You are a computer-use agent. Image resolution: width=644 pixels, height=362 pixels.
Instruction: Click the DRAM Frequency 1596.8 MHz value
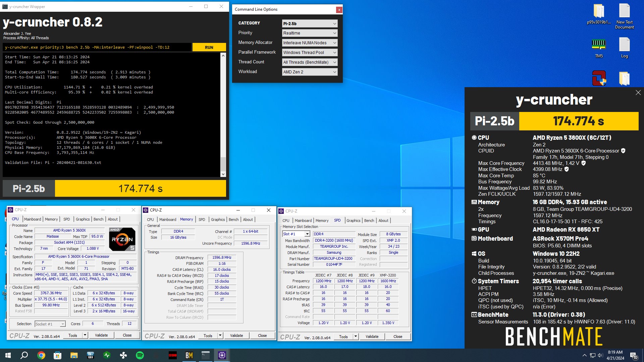tap(222, 258)
